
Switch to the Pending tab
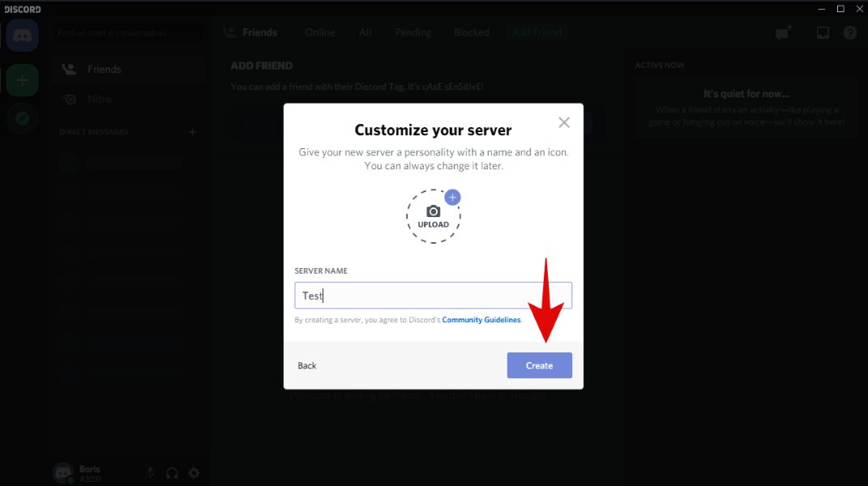coord(413,32)
